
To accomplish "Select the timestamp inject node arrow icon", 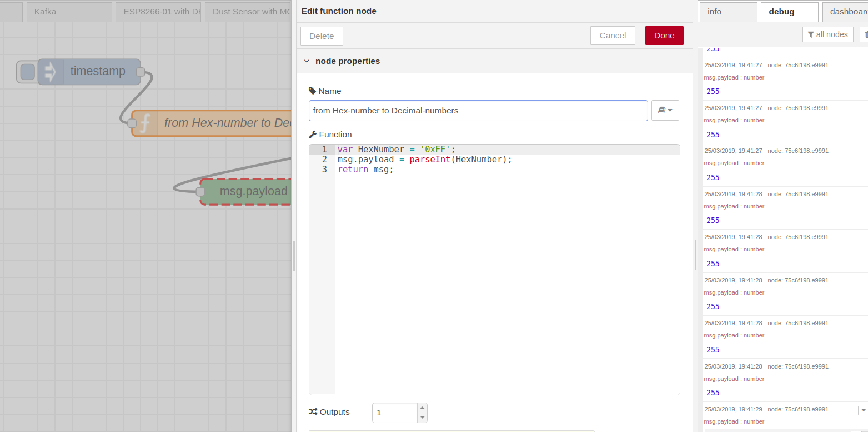I will point(51,72).
